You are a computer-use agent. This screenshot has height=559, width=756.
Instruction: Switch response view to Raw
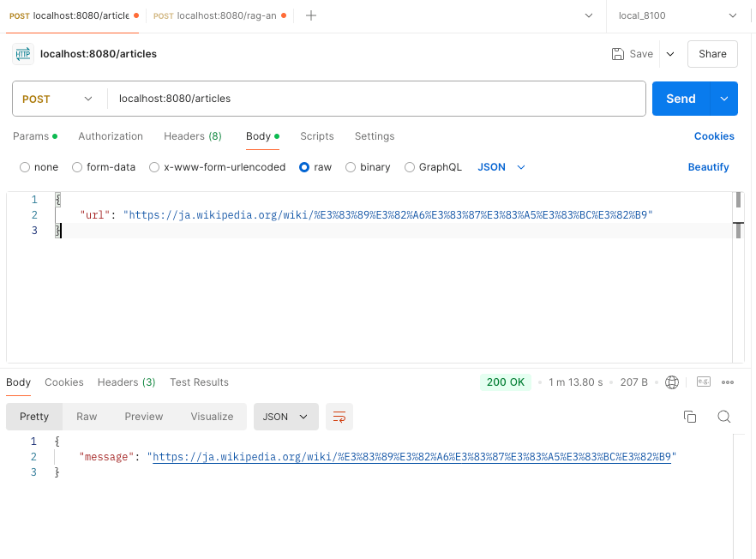pos(87,417)
